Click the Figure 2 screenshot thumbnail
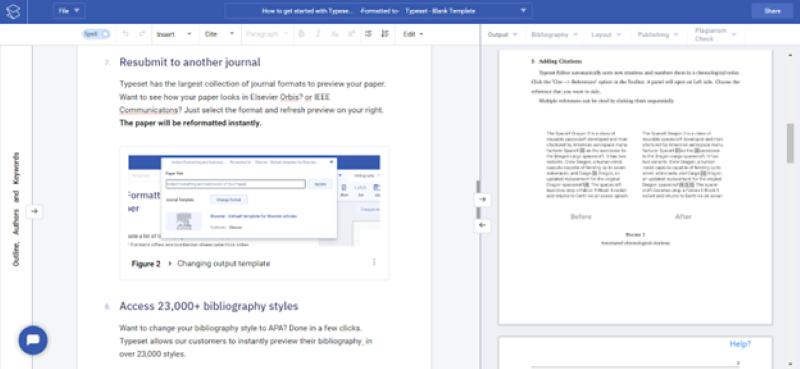The image size is (800, 369). [x=254, y=201]
